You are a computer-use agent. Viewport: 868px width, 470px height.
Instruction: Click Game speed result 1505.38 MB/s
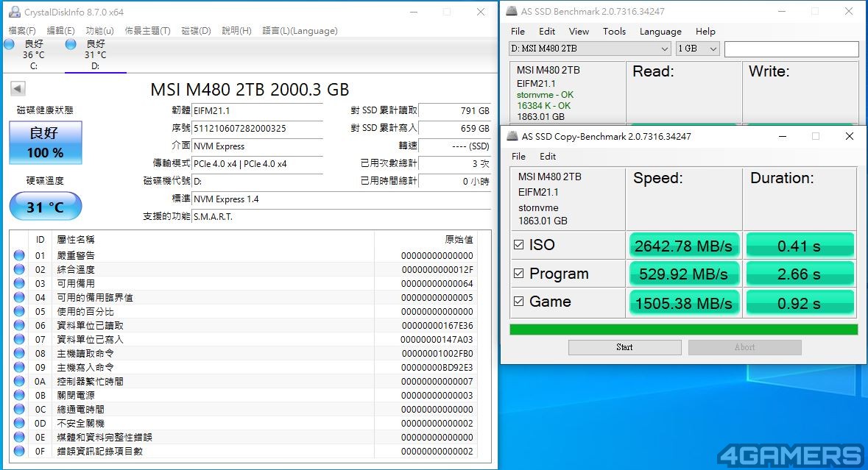click(x=684, y=302)
